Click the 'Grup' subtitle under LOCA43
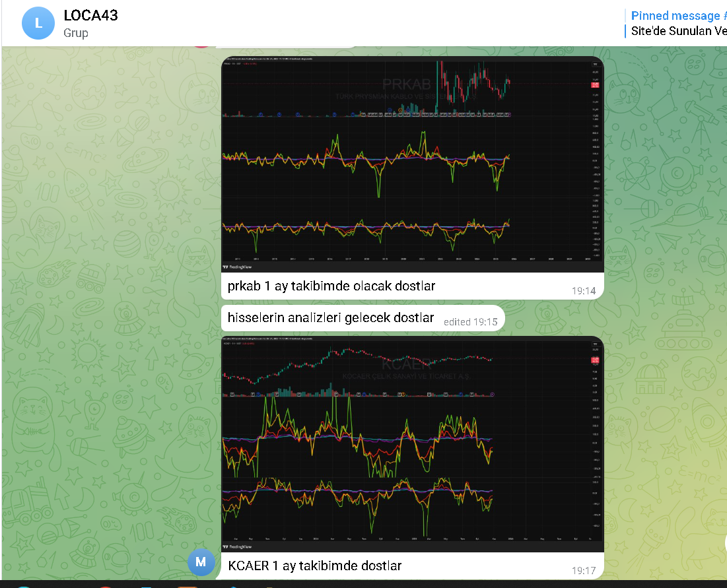This screenshot has width=727, height=588. pos(76,33)
